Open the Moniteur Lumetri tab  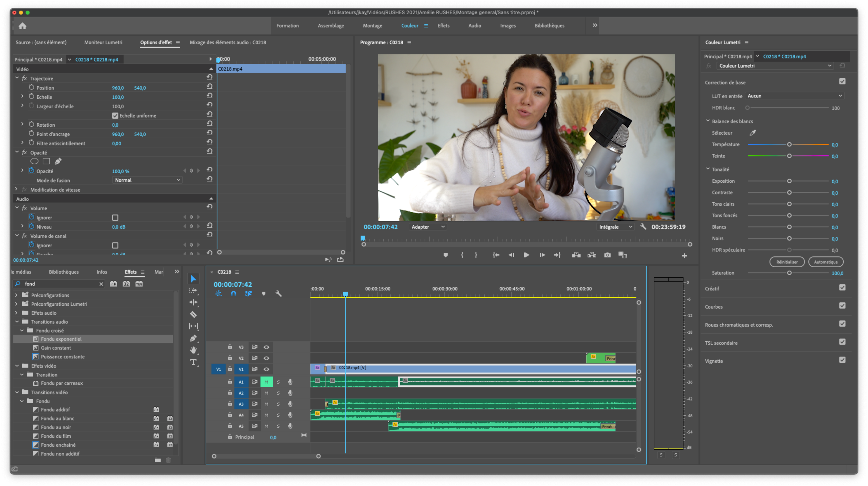pos(103,42)
